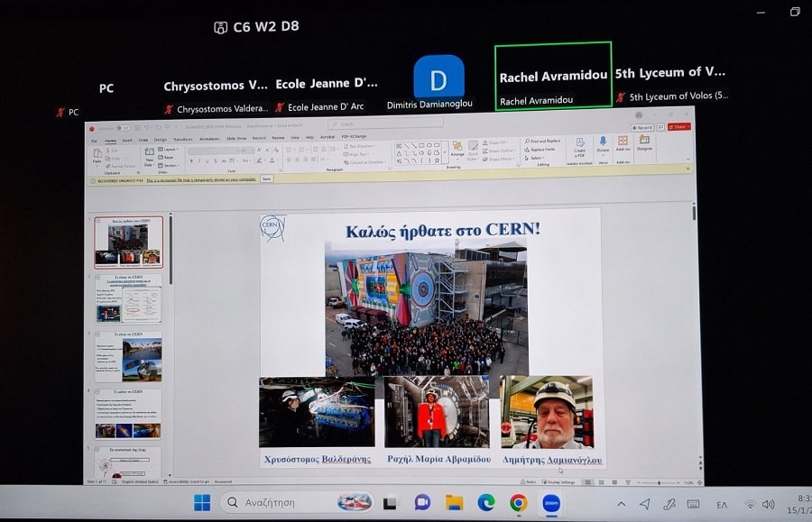Image resolution: width=812 pixels, height=522 pixels.
Task: Toggle Bold formatting in the Font group
Action: [191, 160]
